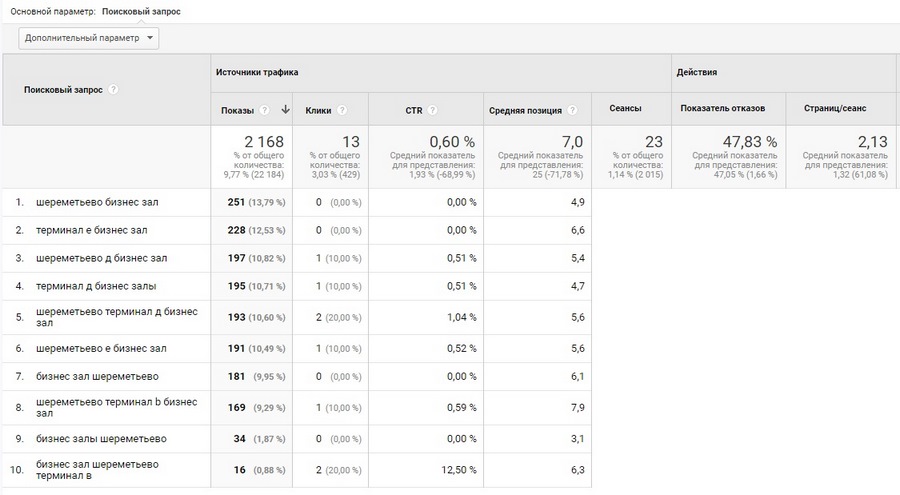Select query шереметьево д бизнес зал

tap(102, 258)
